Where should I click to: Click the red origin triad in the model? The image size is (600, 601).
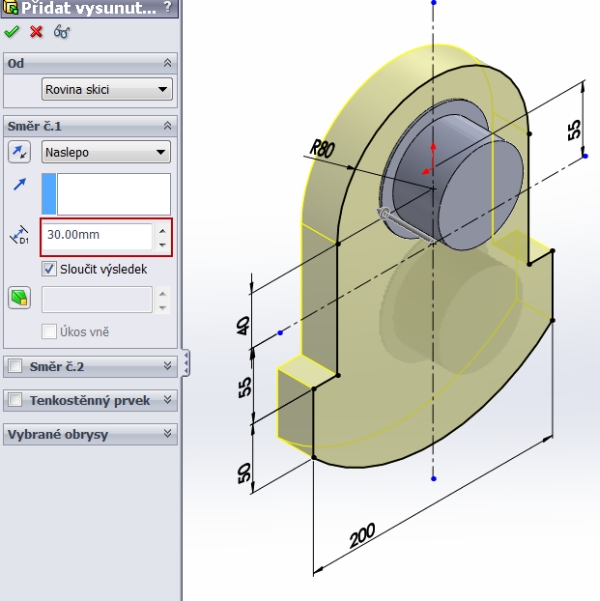(430, 159)
